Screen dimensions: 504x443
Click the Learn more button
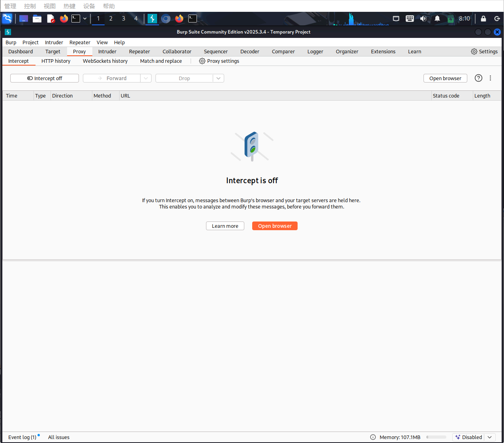[225, 226]
